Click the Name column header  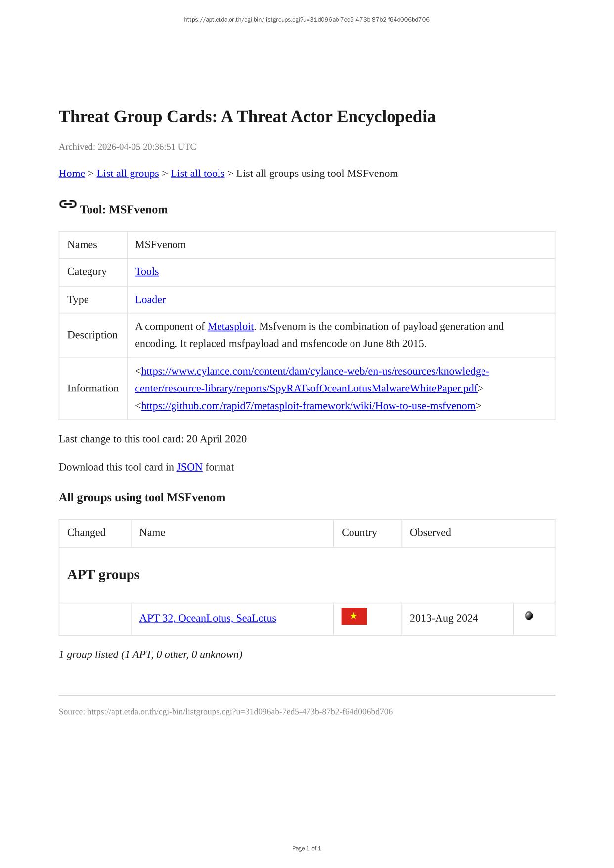click(152, 533)
